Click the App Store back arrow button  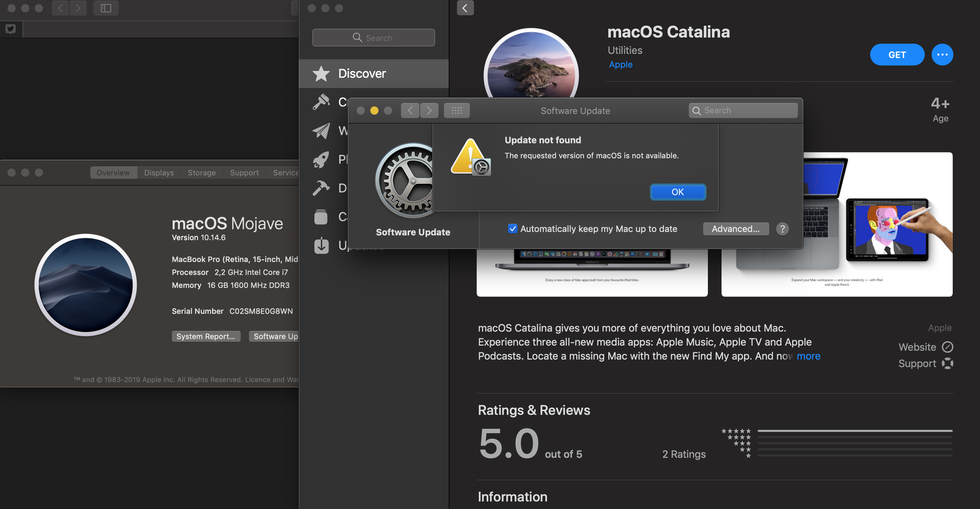click(x=465, y=8)
